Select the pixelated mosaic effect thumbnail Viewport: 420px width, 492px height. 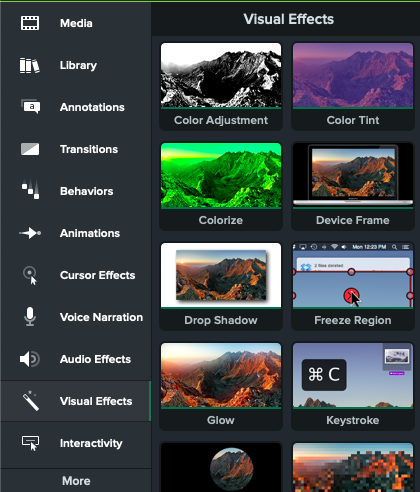click(353, 467)
